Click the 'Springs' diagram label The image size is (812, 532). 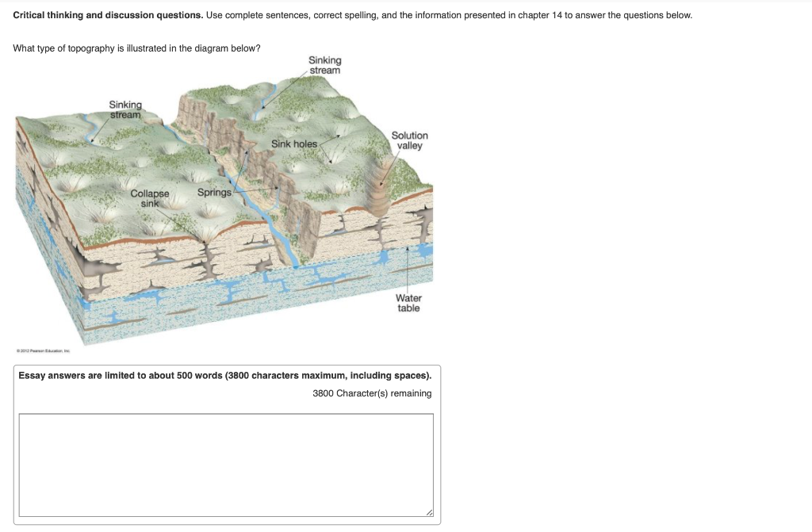coord(214,192)
